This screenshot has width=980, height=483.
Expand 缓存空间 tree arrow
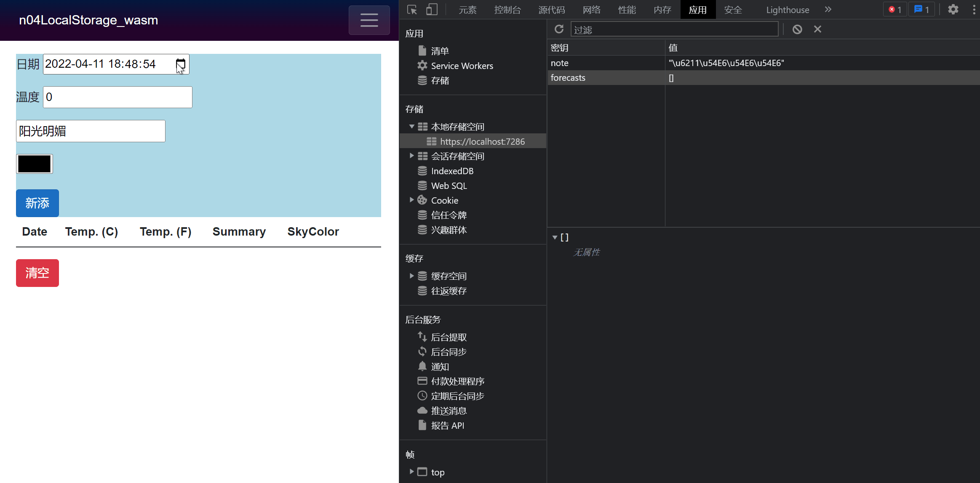coord(412,276)
